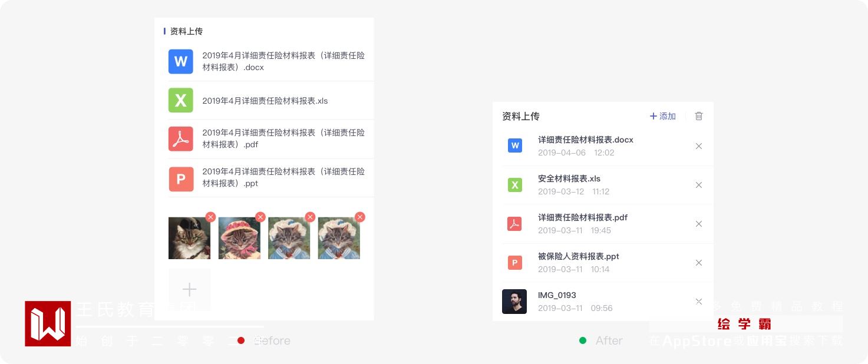This screenshot has height=364, width=868.
Task: Remove 详细责任险材料报表.docx with its X
Action: tap(699, 146)
